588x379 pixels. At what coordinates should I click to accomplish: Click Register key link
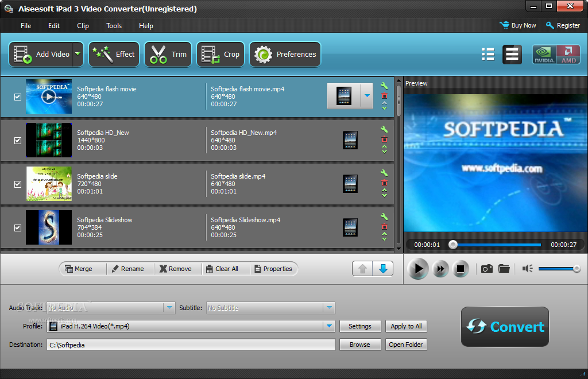coord(563,25)
